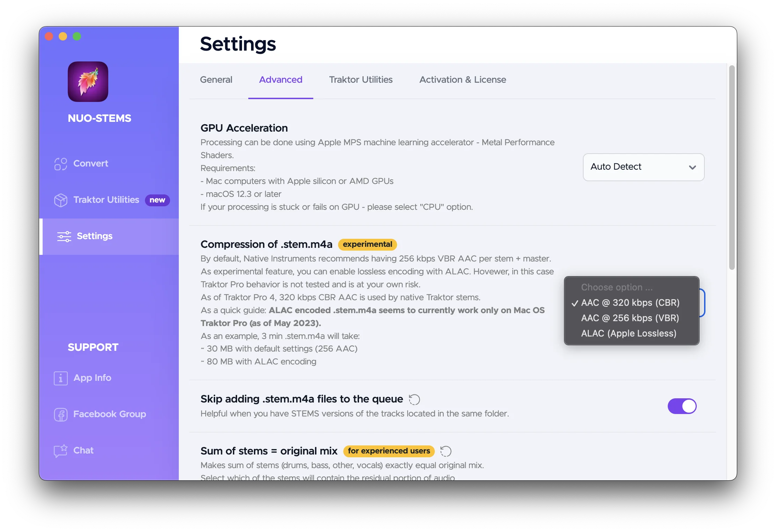This screenshot has height=532, width=776.
Task: Switch to Traktor Utilities settings tab
Action: click(361, 80)
